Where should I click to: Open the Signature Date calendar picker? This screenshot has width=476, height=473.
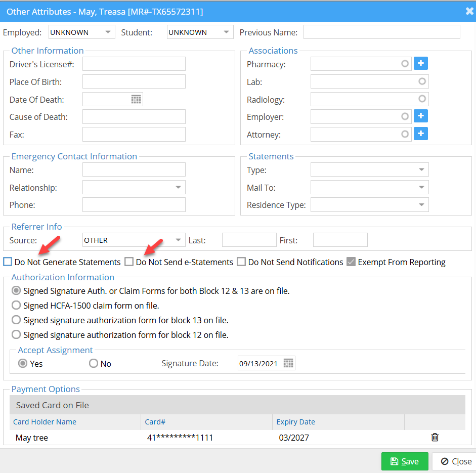288,363
